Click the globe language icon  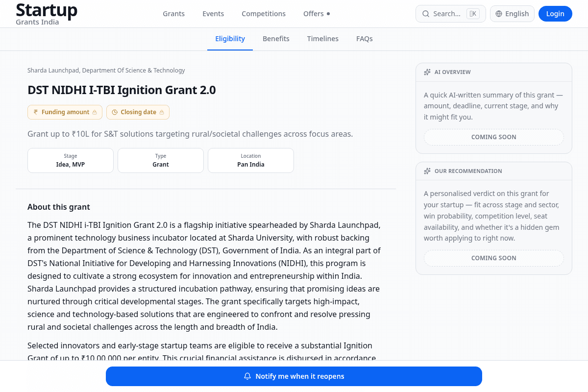(499, 14)
